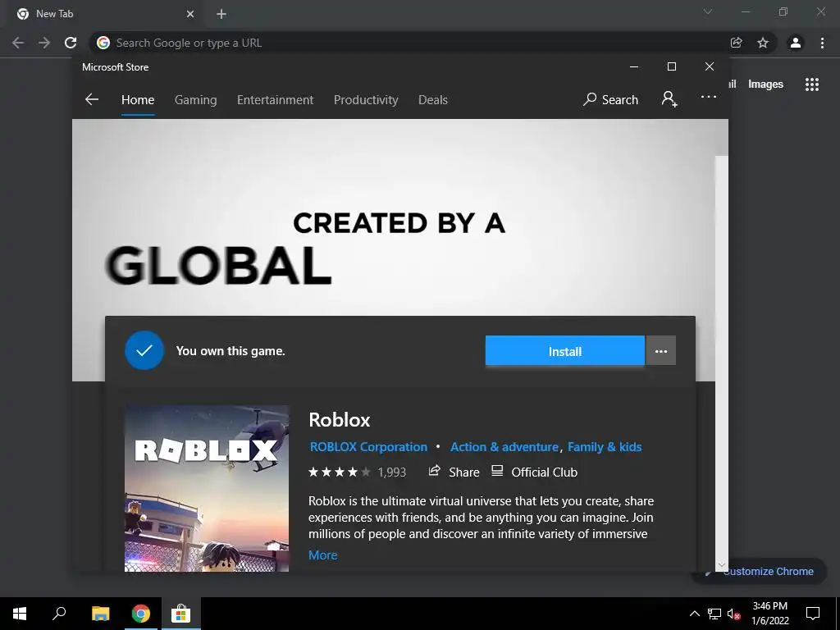840x630 pixels.
Task: Open more options next to Install
Action: pyautogui.click(x=661, y=351)
